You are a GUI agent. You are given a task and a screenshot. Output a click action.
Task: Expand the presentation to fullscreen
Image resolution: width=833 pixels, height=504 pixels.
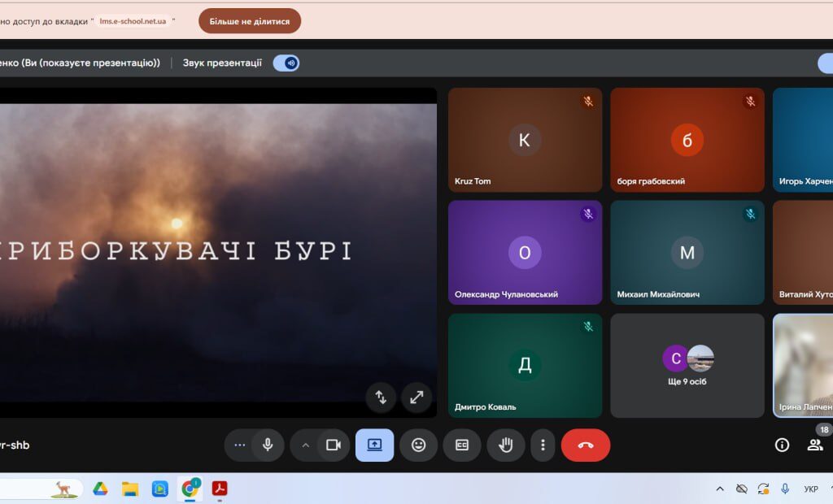click(x=416, y=398)
